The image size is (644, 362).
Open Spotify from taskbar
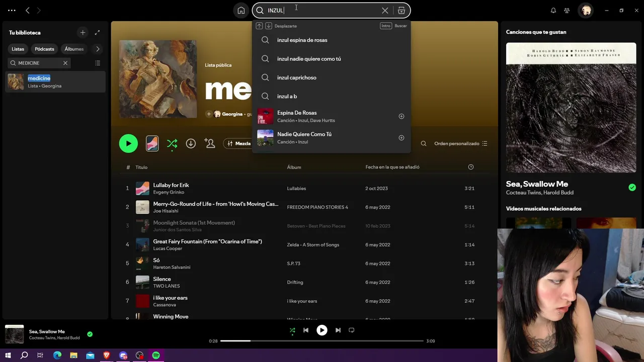pyautogui.click(x=156, y=355)
